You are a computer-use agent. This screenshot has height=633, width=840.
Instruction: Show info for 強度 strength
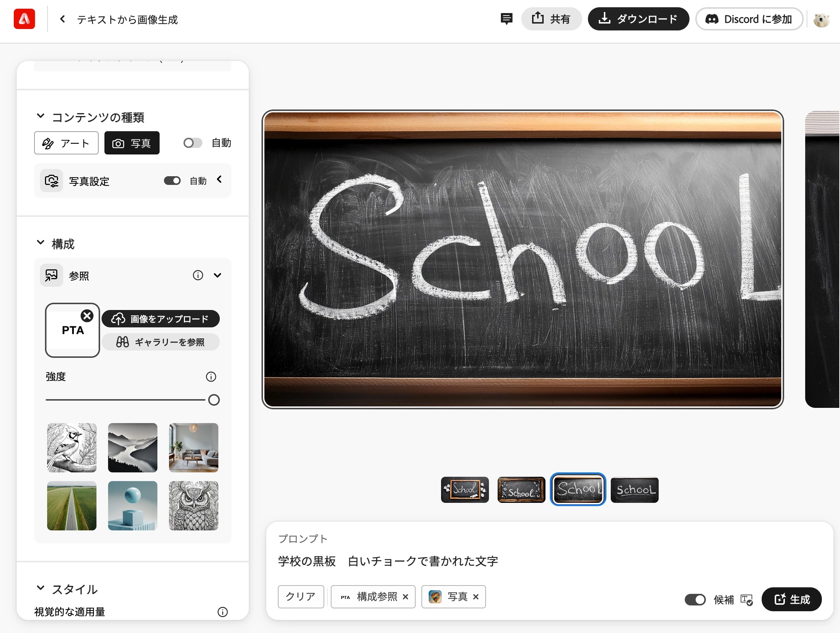click(x=211, y=377)
